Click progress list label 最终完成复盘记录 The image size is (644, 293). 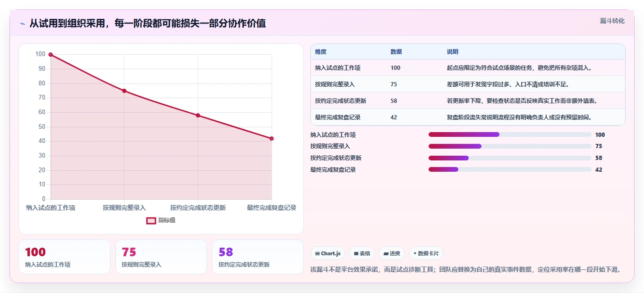click(x=333, y=170)
